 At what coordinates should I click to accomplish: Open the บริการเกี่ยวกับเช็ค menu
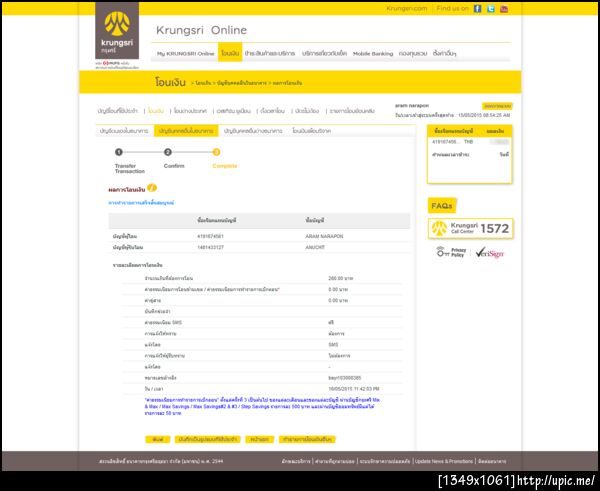point(324,53)
